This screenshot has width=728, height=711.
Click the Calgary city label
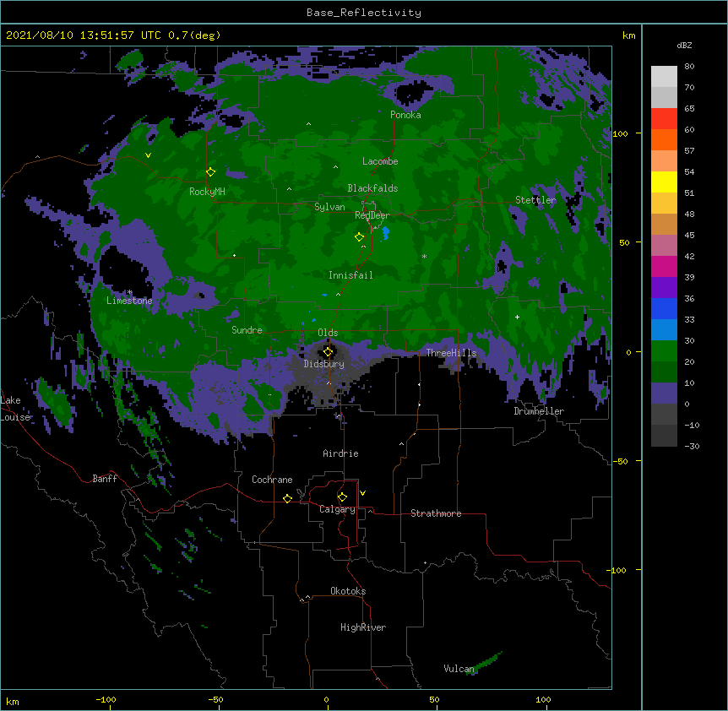point(338,509)
